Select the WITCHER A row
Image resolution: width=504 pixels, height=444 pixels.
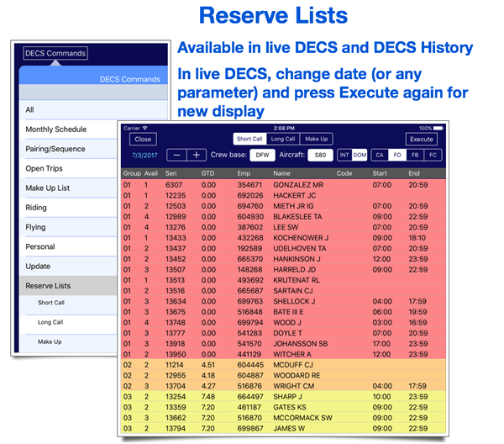(284, 355)
